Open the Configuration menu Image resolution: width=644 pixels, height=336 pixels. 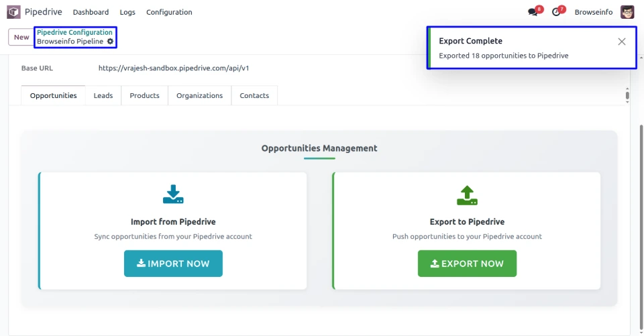click(169, 12)
